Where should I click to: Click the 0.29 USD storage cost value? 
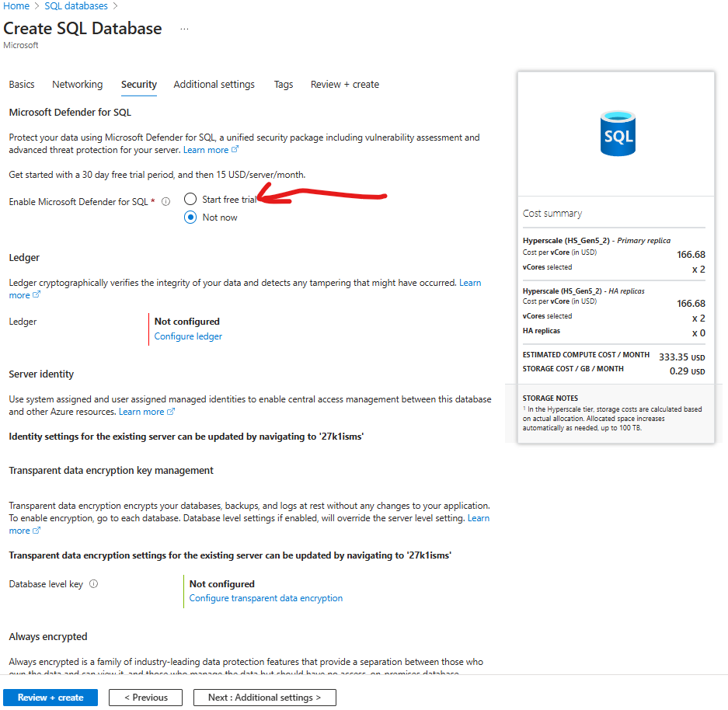(x=687, y=371)
